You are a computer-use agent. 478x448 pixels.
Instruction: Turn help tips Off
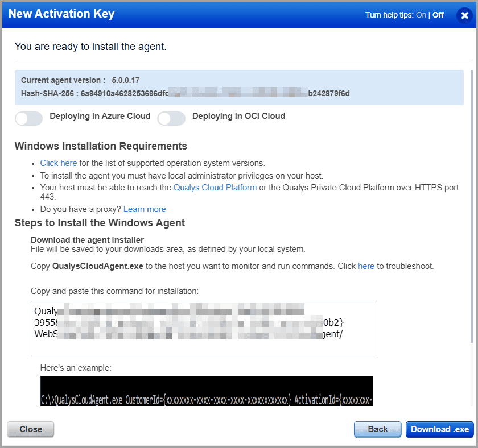[438, 15]
